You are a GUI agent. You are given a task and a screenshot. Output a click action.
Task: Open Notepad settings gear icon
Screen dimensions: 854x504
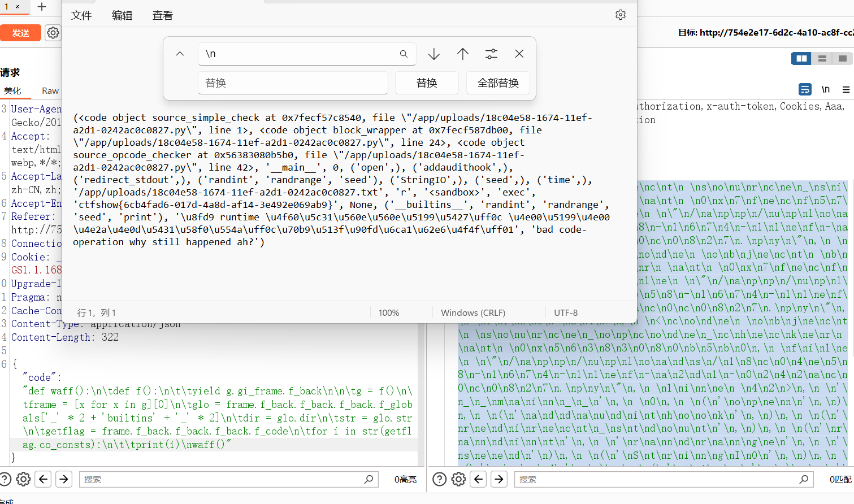pyautogui.click(x=621, y=15)
